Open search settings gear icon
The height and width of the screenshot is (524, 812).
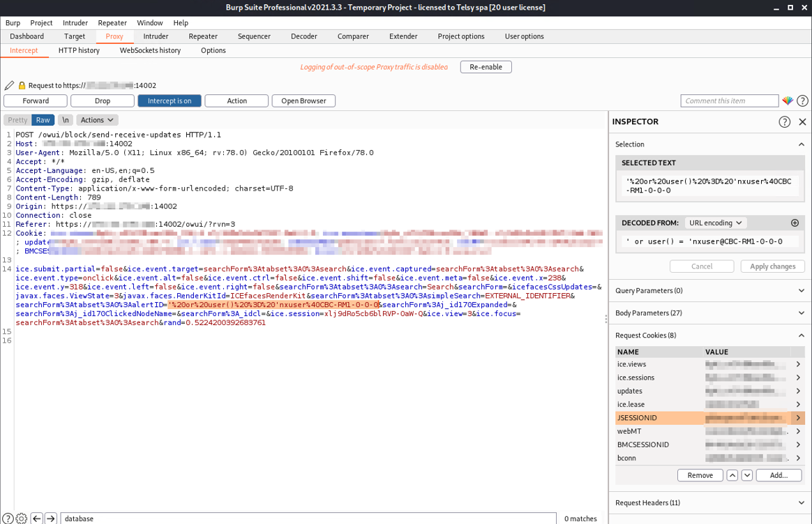click(x=21, y=518)
